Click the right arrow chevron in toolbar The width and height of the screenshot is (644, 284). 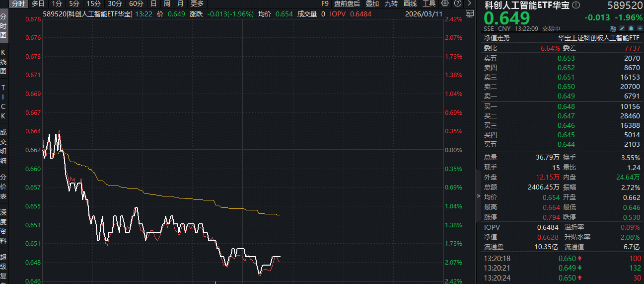(469, 3)
